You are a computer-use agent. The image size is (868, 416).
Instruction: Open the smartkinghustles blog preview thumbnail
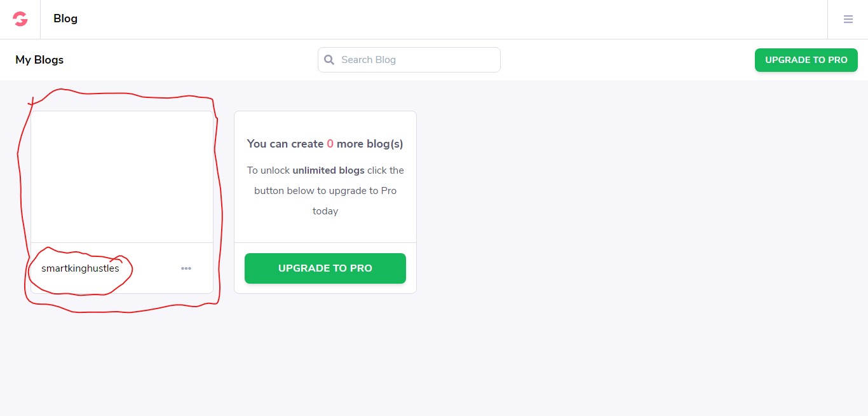pos(122,177)
